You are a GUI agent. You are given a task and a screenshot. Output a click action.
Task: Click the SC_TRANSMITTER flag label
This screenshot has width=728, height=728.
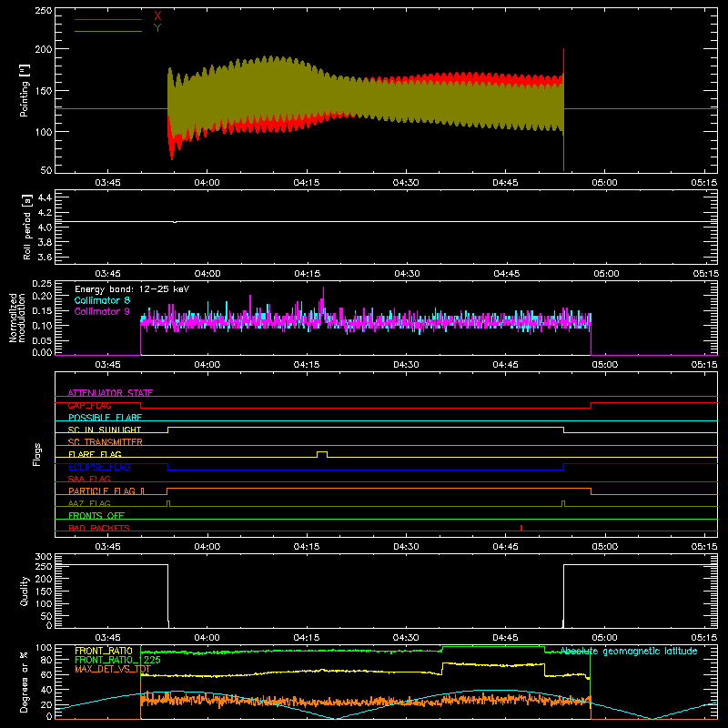click(x=106, y=442)
